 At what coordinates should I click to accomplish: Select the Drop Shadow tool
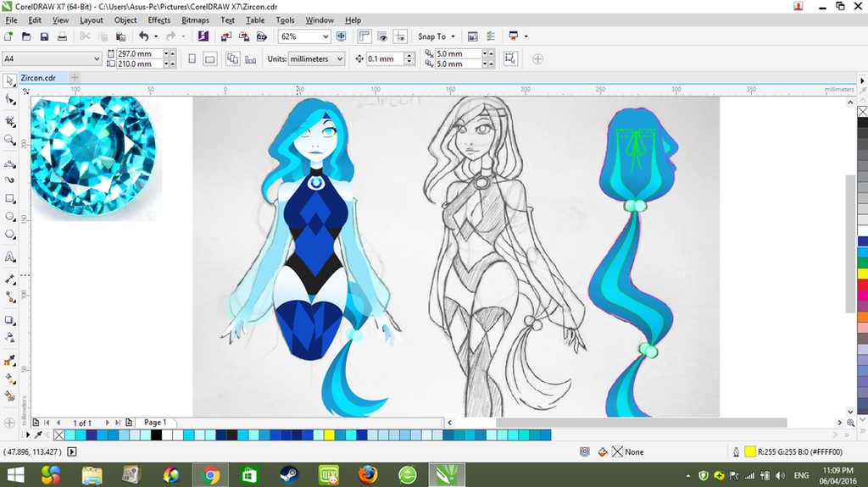tap(9, 320)
